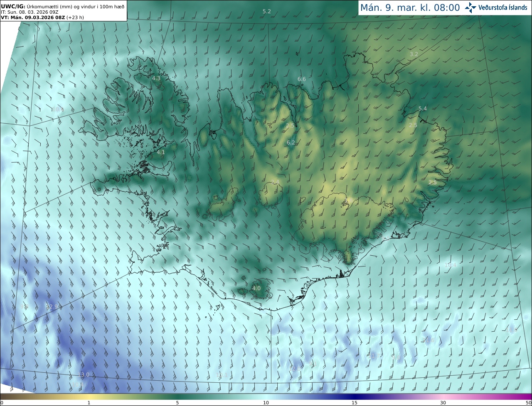
Task: Click the 4.0 value on the southern glacier
Action: pos(256,288)
